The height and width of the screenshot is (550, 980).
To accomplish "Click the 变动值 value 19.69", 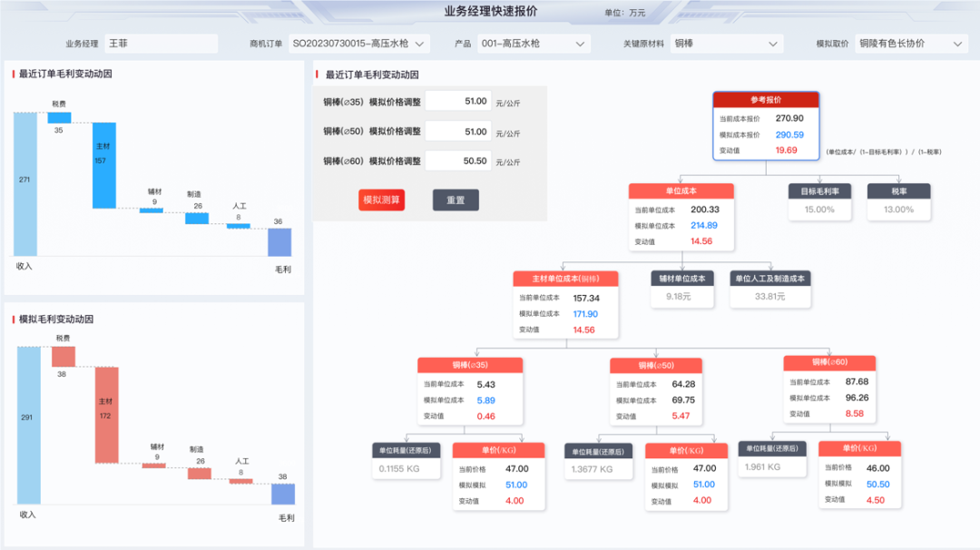I will [786, 151].
